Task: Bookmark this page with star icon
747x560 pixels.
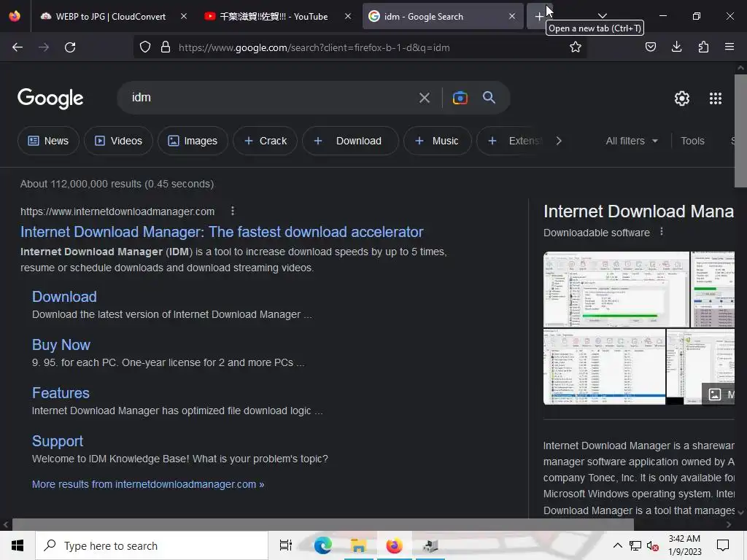Action: pyautogui.click(x=576, y=47)
